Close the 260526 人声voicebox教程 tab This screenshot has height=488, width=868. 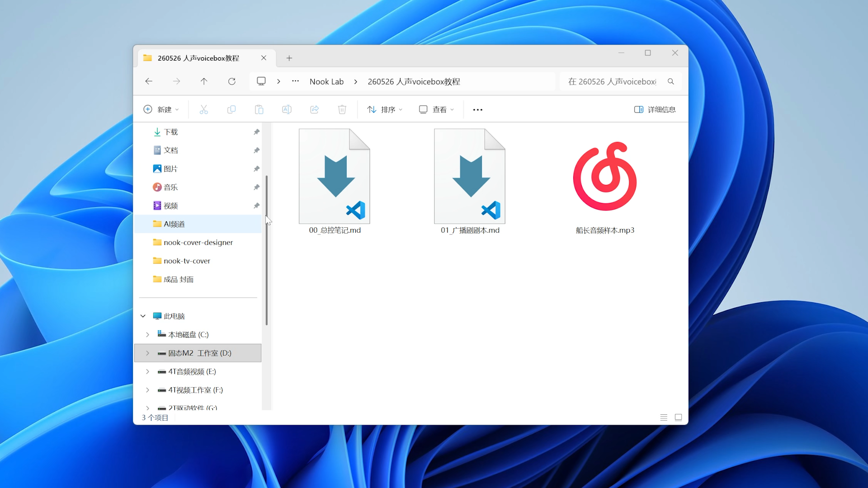click(x=264, y=58)
